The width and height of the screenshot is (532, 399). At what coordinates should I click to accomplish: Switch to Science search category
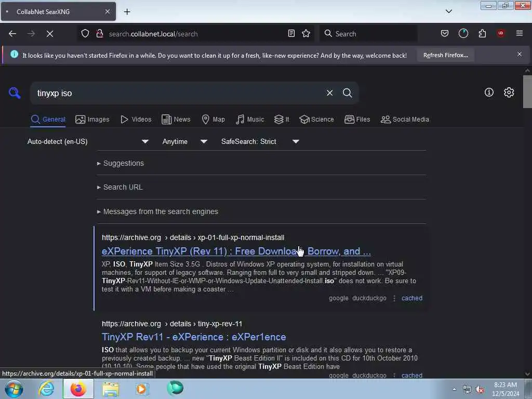[316, 119]
